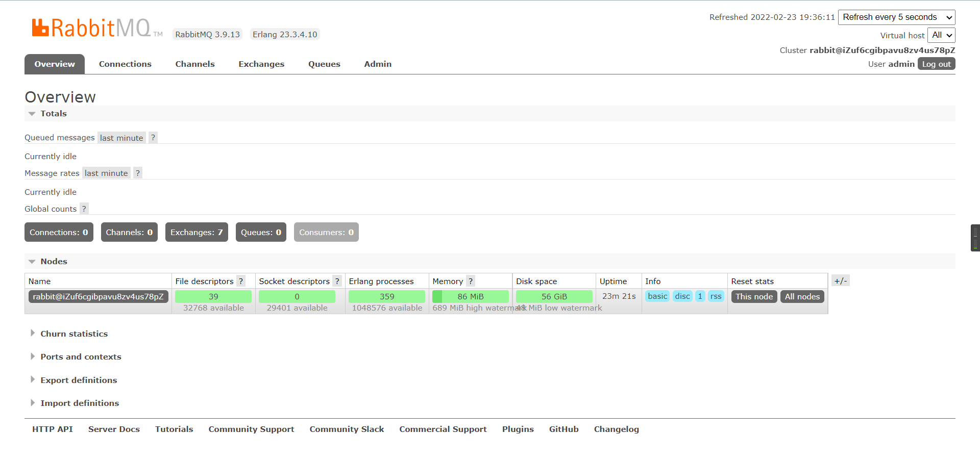Viewport: 980px width, 460px height.
Task: Open help for Queued messages
Action: tap(153, 138)
